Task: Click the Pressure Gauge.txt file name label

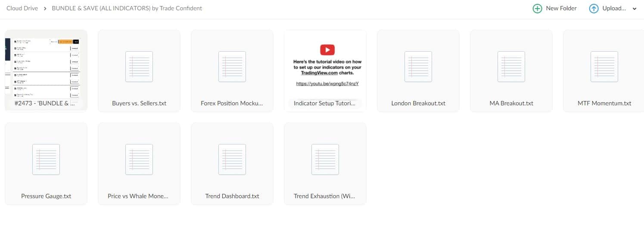Action: coord(46,196)
